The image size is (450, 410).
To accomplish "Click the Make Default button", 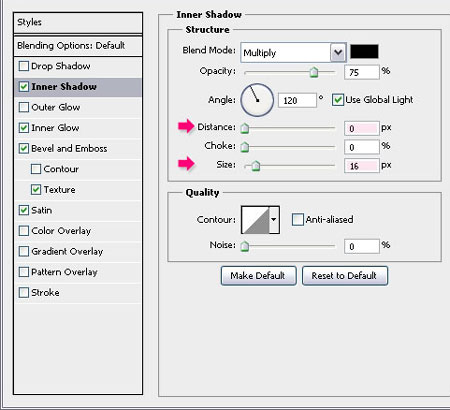I will point(258,276).
